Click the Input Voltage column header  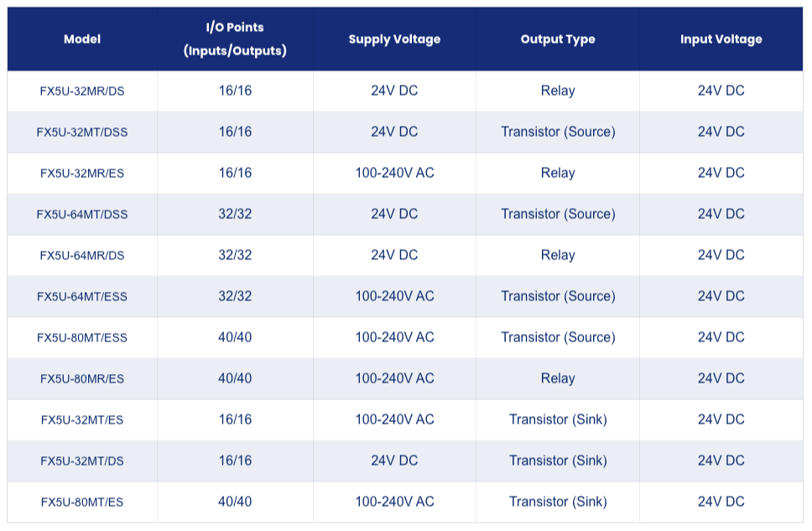pyautogui.click(x=721, y=39)
